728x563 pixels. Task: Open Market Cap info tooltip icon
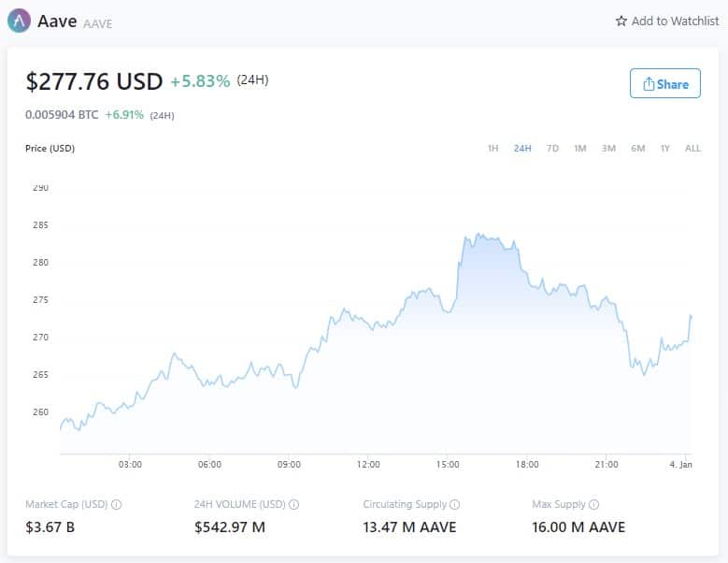point(117,504)
